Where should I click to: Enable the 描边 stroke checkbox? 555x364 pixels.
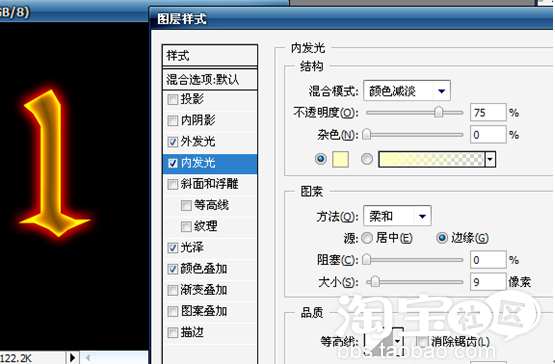(x=172, y=333)
